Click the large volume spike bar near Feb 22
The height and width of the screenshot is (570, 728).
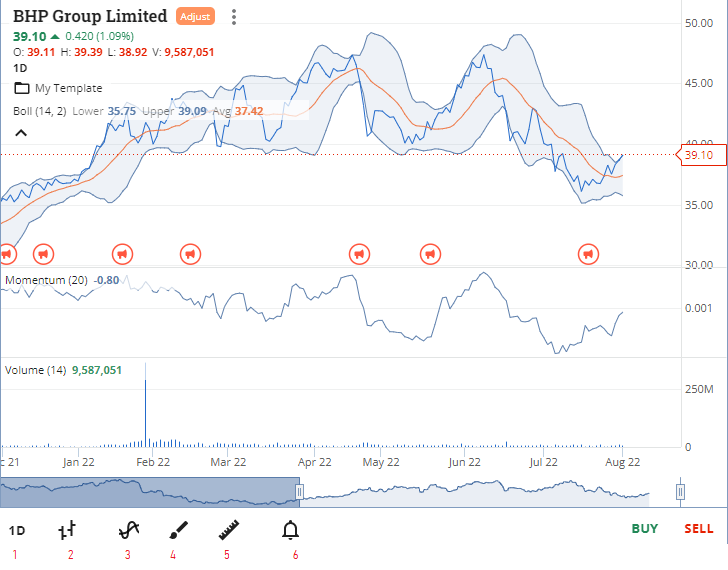click(x=145, y=405)
